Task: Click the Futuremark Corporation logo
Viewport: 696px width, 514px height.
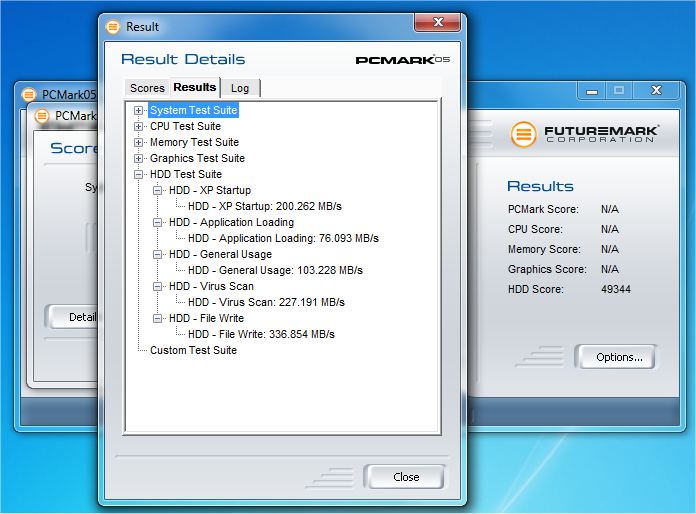Action: [584, 134]
